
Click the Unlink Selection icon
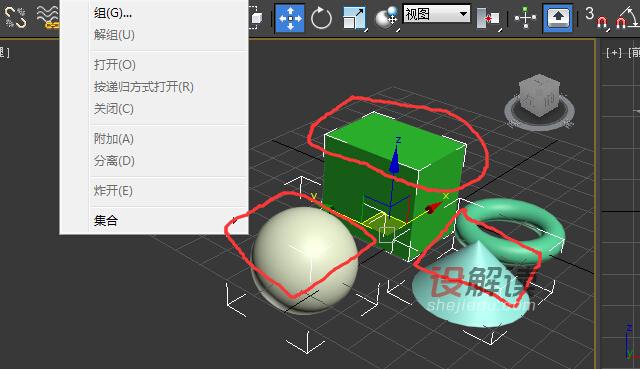click(16, 18)
